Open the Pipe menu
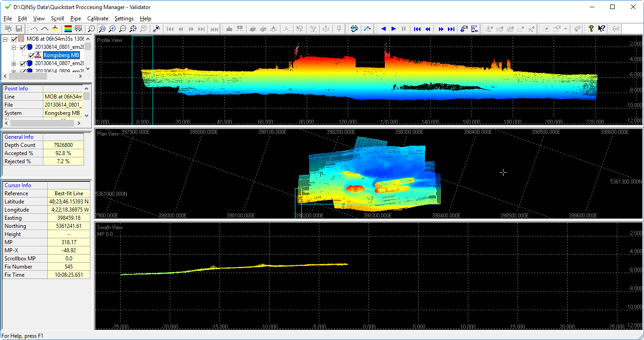Viewport: 644px width, 340px height. 75,19
